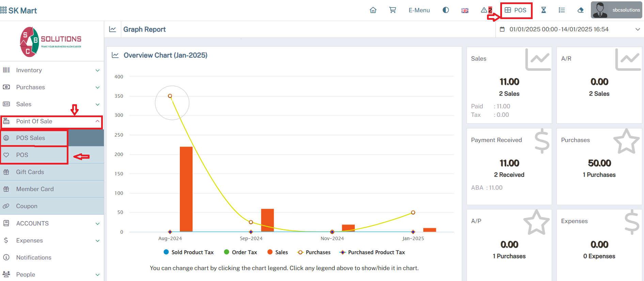The width and height of the screenshot is (644, 281).
Task: Open the sbcsolutions user profile
Action: click(616, 10)
